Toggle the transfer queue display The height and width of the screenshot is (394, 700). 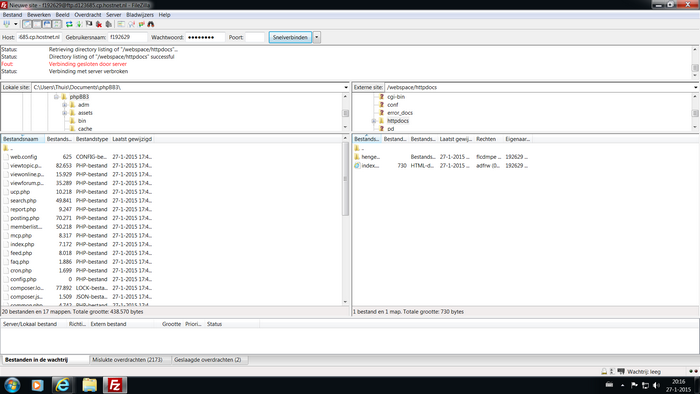(57, 24)
